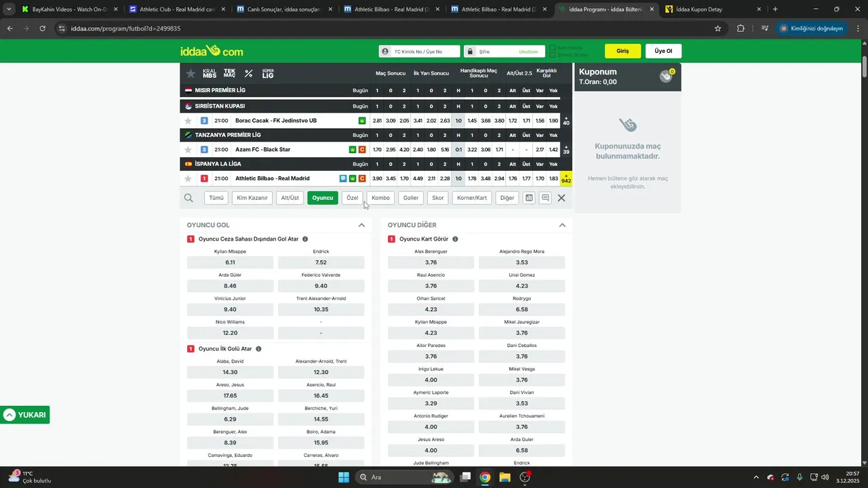Image resolution: width=868 pixels, height=488 pixels.
Task: Click the search magnifier in the market filter bar
Action: [189, 198]
